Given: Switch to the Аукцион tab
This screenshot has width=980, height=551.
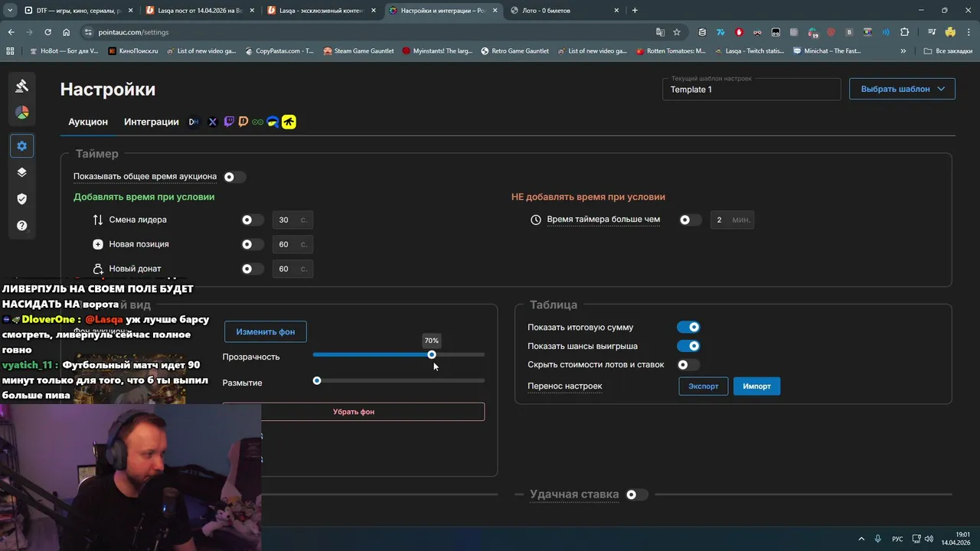Looking at the screenshot, I should (88, 122).
